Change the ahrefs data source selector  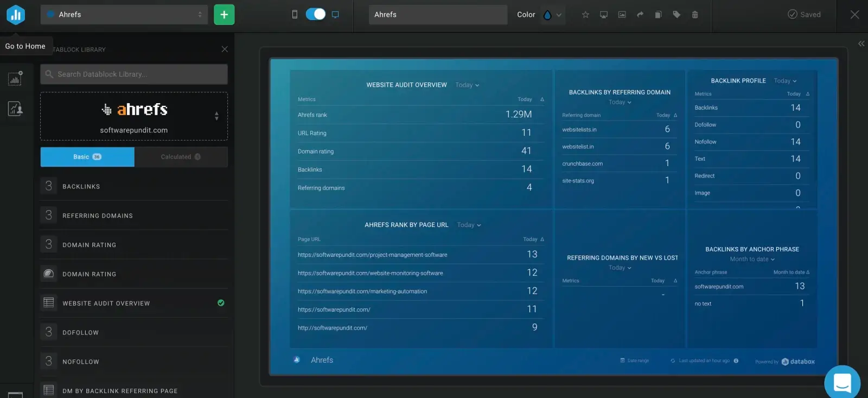coord(134,116)
